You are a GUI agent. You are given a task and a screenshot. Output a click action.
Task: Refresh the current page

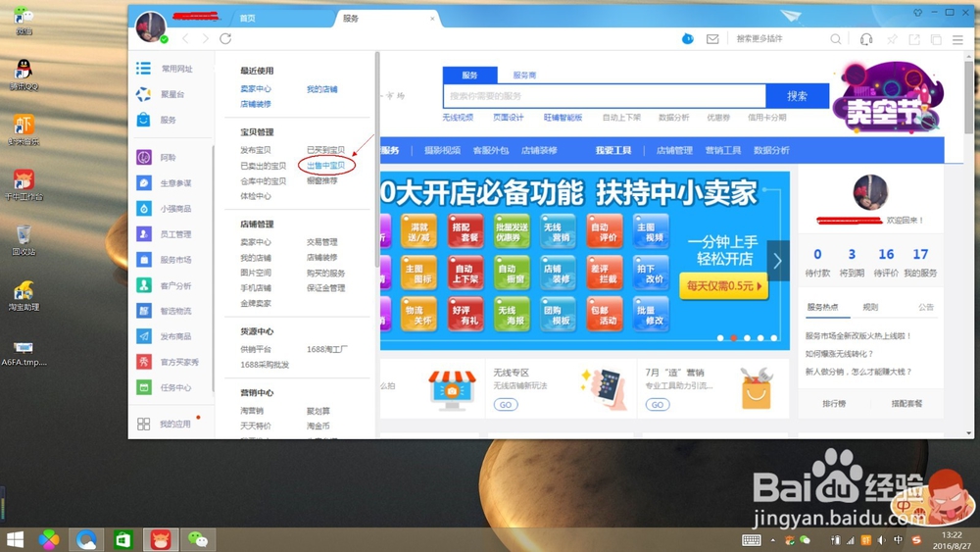point(225,39)
